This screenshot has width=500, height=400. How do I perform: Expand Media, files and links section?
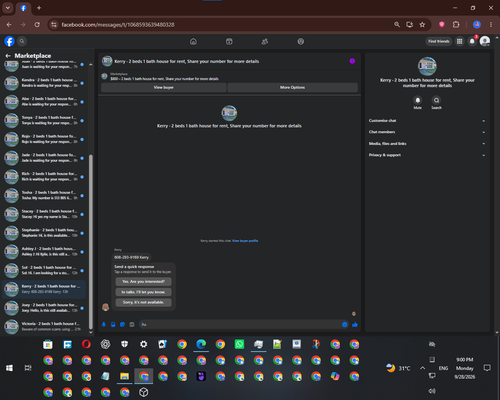[427, 144]
